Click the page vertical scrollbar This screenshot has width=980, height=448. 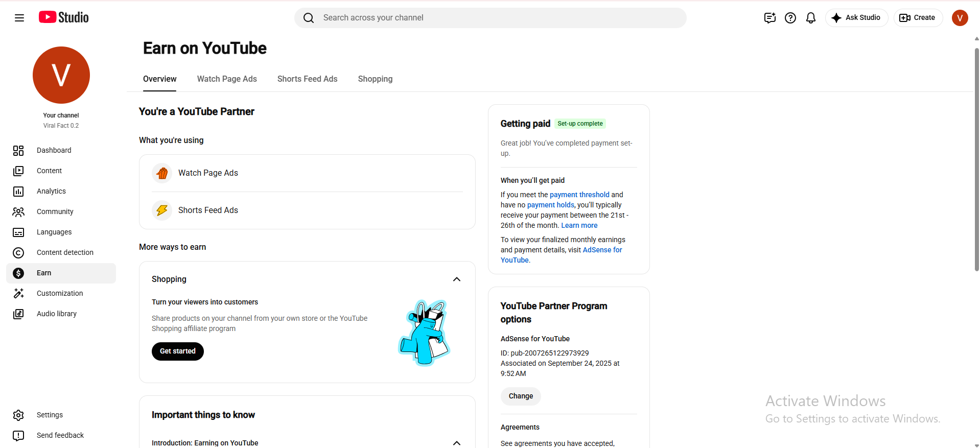click(x=976, y=159)
